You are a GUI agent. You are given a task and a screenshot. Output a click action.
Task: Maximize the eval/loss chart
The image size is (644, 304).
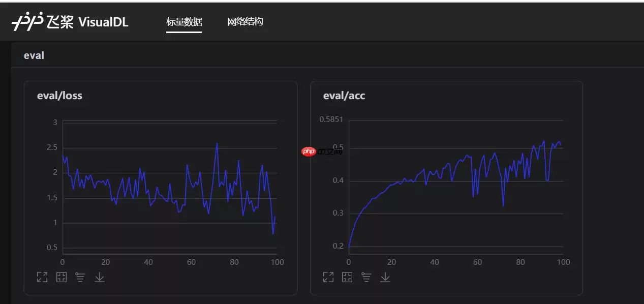[42, 277]
